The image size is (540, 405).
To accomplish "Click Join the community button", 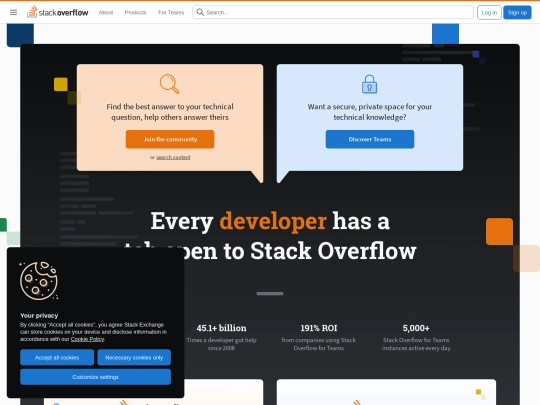I will [x=170, y=139].
